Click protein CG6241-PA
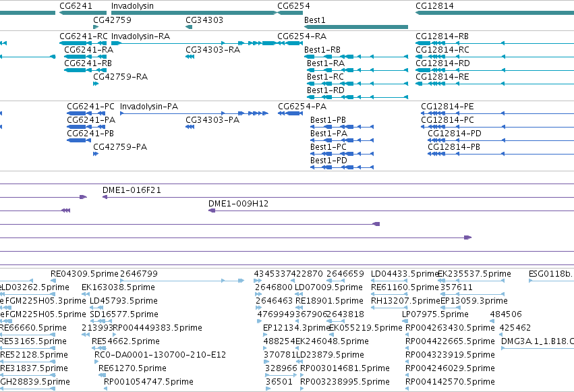 (x=91, y=120)
